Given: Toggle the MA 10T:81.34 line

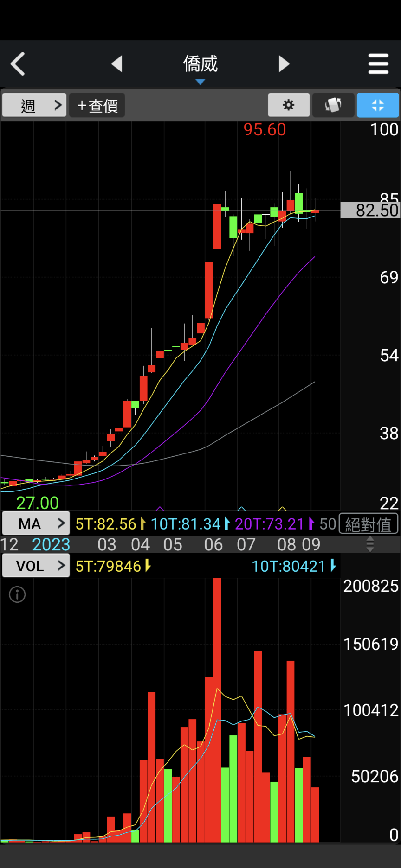Looking at the screenshot, I should [x=190, y=524].
